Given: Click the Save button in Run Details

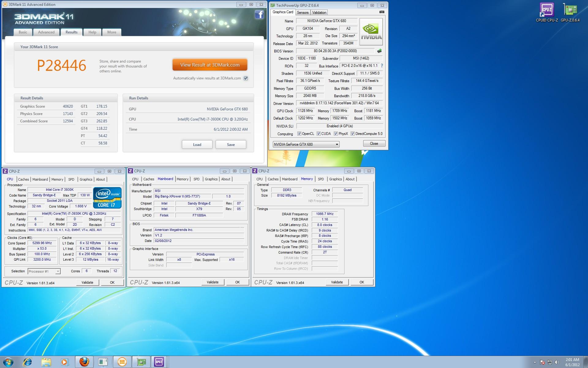Looking at the screenshot, I should (x=231, y=144).
